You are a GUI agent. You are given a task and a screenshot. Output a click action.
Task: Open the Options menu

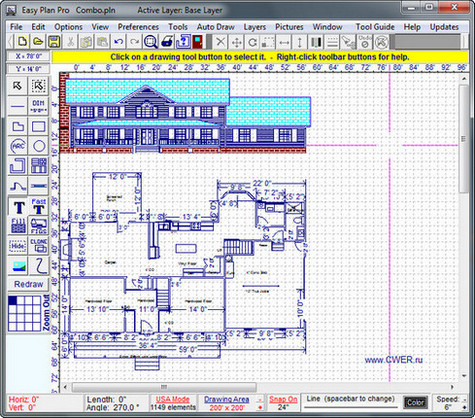coord(68,27)
